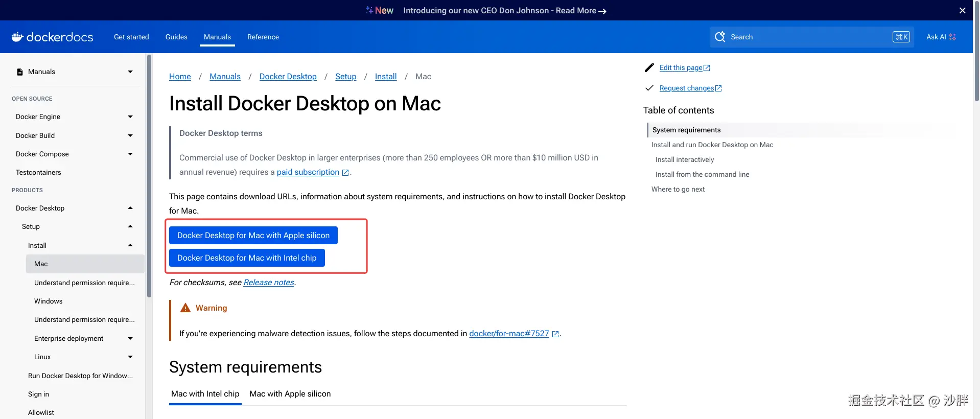The width and height of the screenshot is (980, 419).
Task: Click Request changes link
Action: tap(687, 88)
